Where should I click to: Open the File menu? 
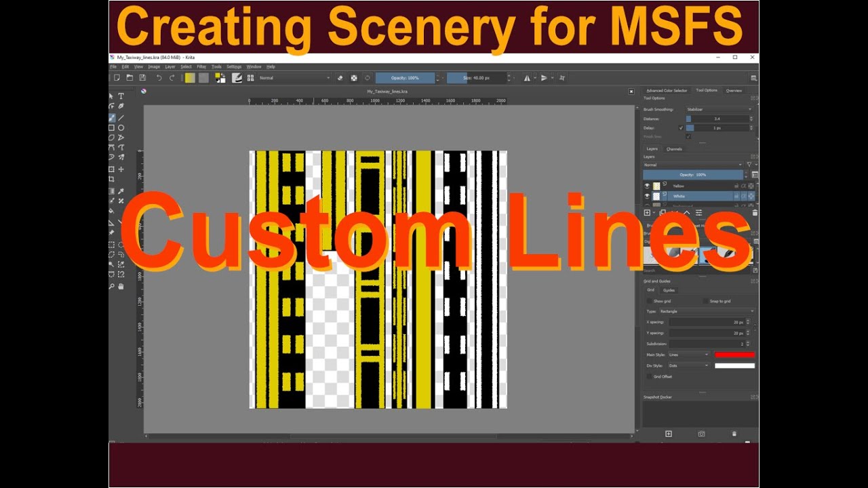tap(113, 67)
